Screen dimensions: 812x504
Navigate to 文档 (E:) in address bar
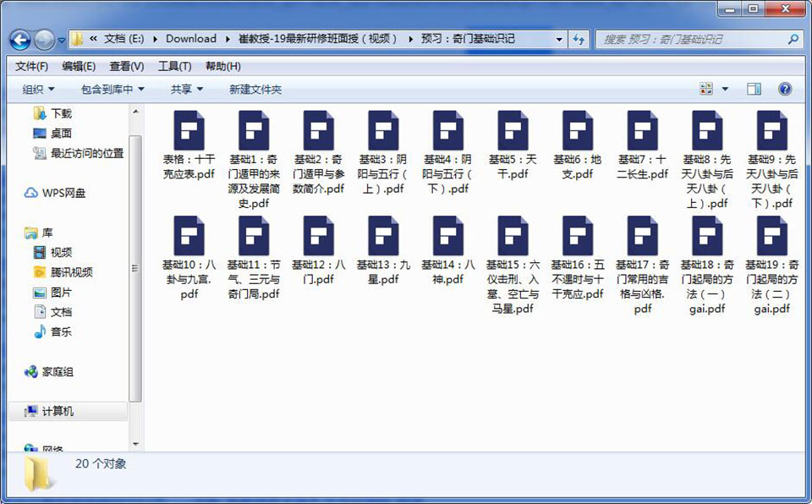[x=123, y=39]
